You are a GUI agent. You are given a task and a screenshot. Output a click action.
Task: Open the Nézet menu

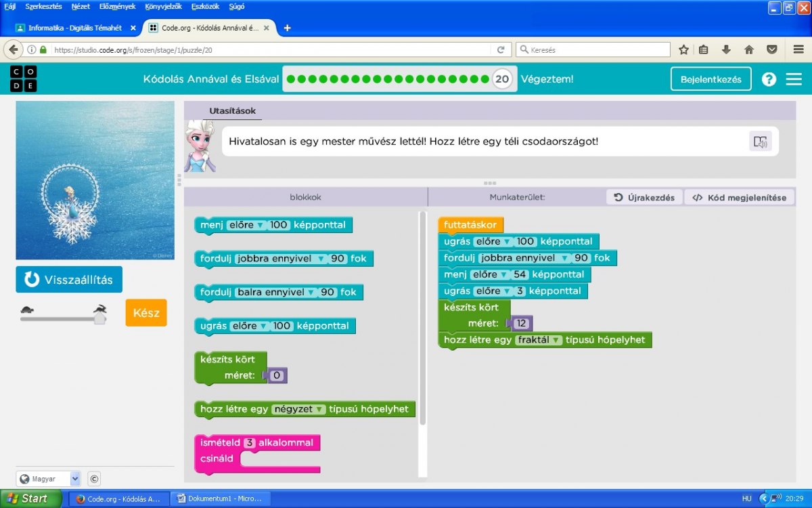81,7
